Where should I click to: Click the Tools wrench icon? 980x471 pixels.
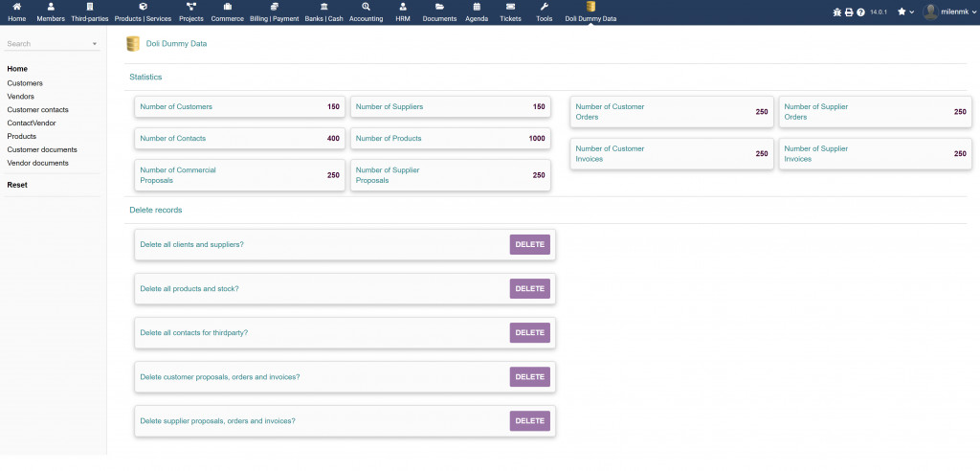coord(544,8)
